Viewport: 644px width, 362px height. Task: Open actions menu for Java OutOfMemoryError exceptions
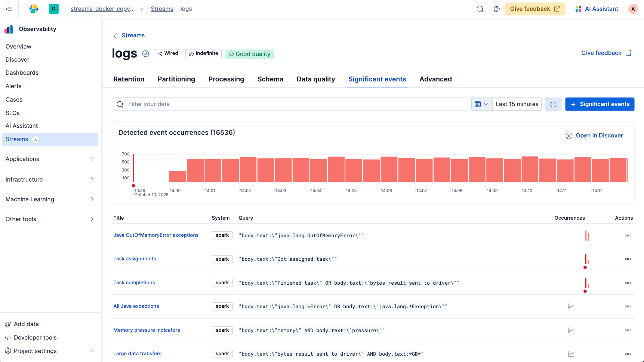tap(628, 235)
